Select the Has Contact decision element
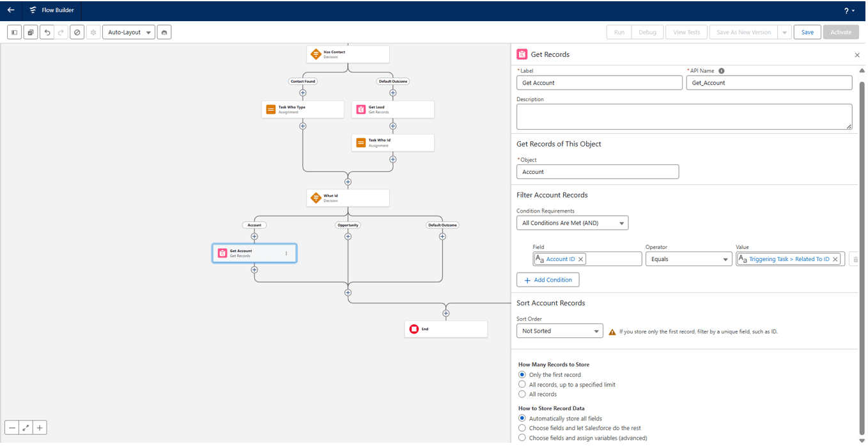Viewport: 868px width, 446px height. tap(348, 54)
